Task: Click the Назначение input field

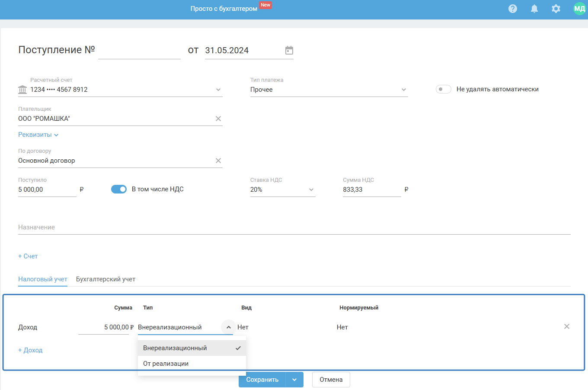Action: coord(294,227)
